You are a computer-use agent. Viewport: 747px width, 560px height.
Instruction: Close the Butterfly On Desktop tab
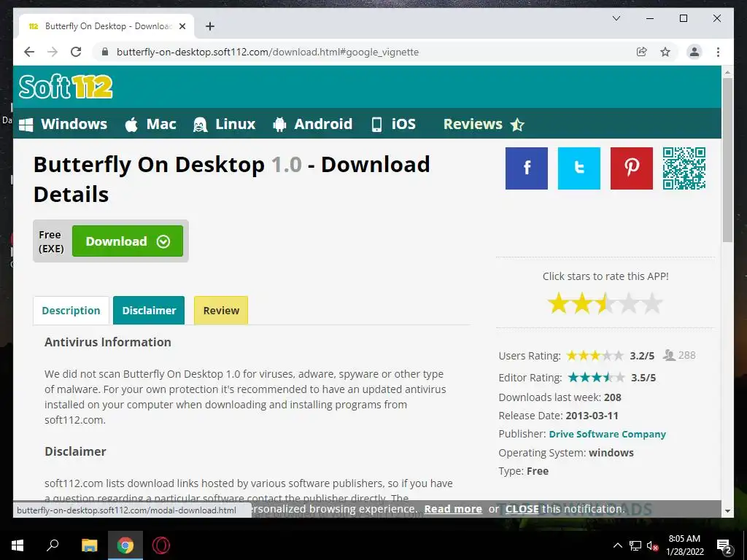182,26
